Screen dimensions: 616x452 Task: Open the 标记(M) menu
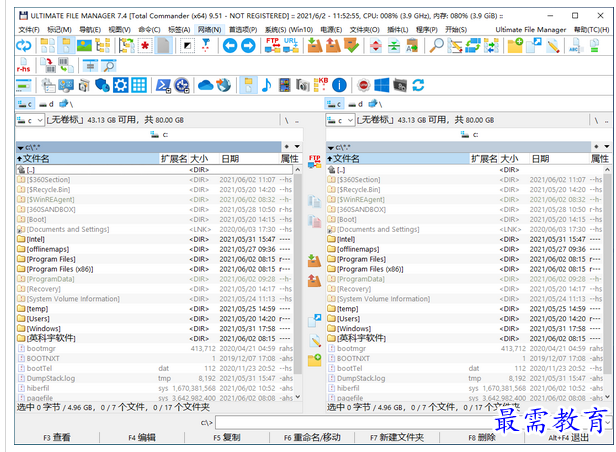pos(59,29)
